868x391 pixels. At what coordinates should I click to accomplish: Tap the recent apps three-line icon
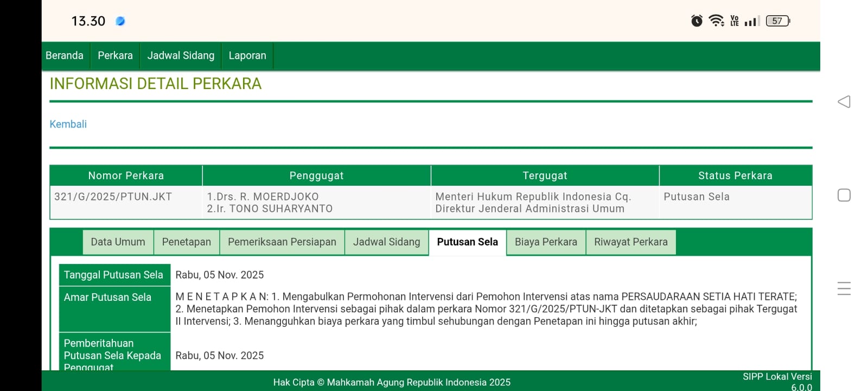click(844, 288)
